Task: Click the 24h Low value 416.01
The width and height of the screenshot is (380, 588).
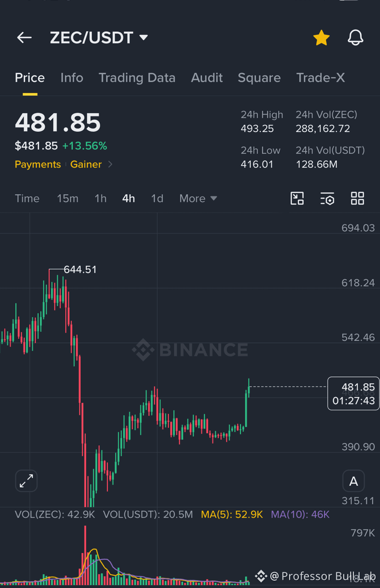Action: [x=257, y=164]
